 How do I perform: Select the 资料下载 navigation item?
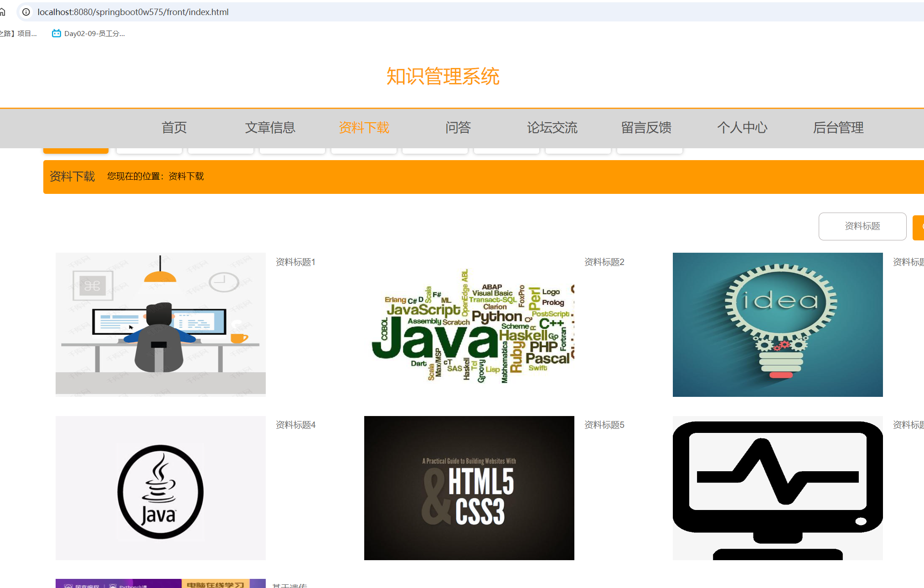tap(364, 128)
